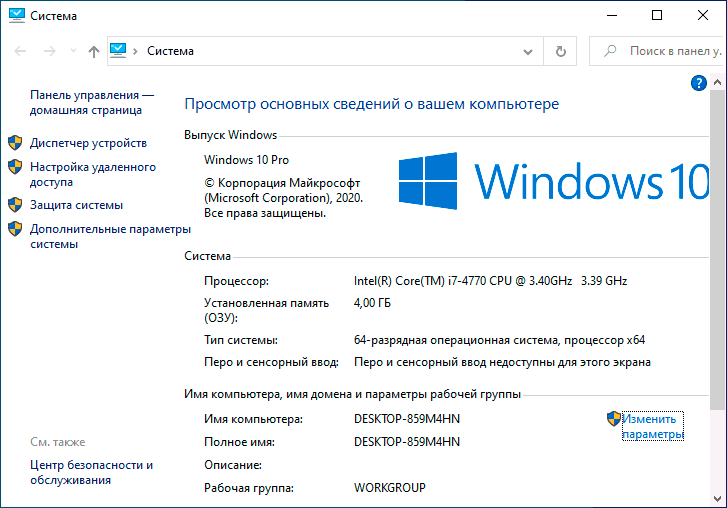Open Панель управления домашняя страница link
This screenshot has height=508, width=727.
click(92, 102)
